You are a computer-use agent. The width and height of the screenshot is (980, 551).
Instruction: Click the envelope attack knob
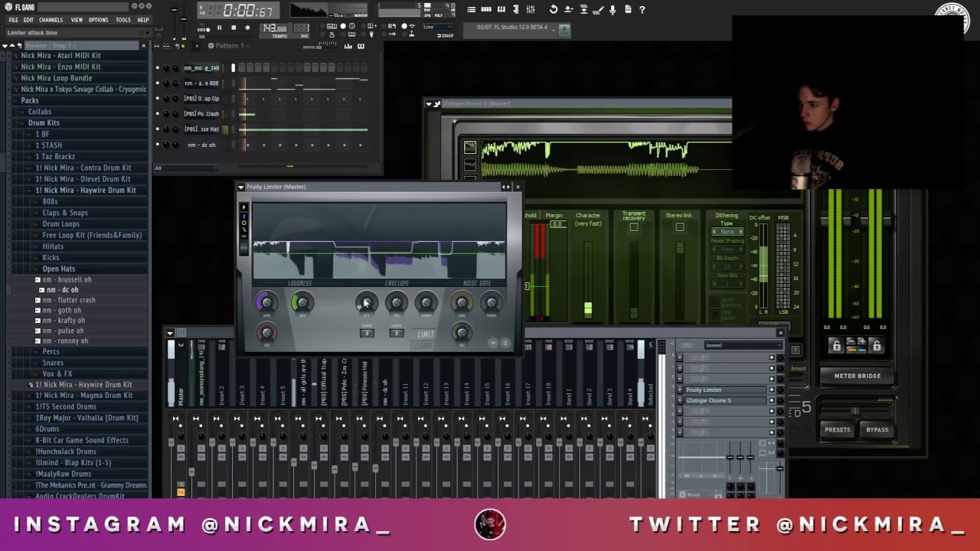tap(367, 303)
